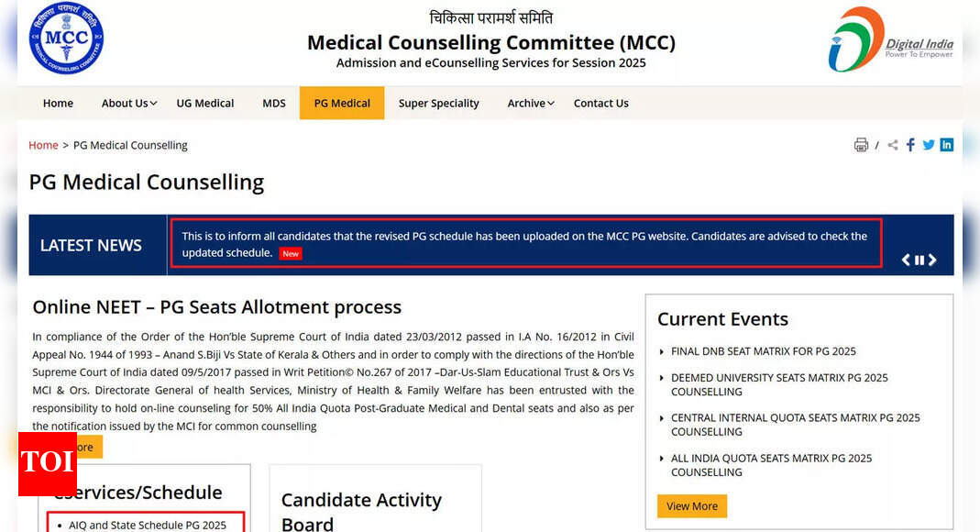Image resolution: width=980 pixels, height=532 pixels.
Task: Click the Twitter bird icon
Action: pyautogui.click(x=928, y=144)
